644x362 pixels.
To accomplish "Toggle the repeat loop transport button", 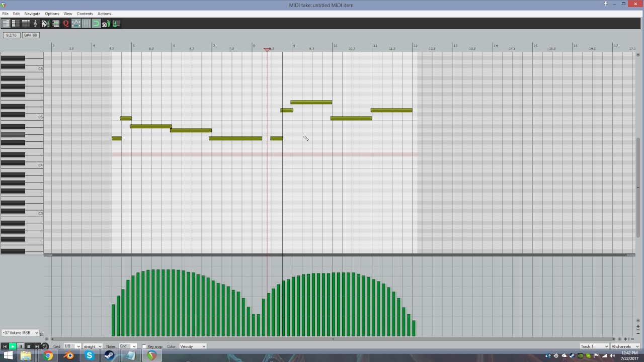I will [45, 346].
